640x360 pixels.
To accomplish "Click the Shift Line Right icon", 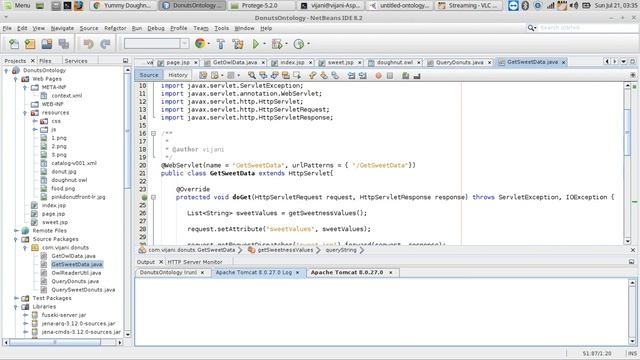I will coord(362,76).
